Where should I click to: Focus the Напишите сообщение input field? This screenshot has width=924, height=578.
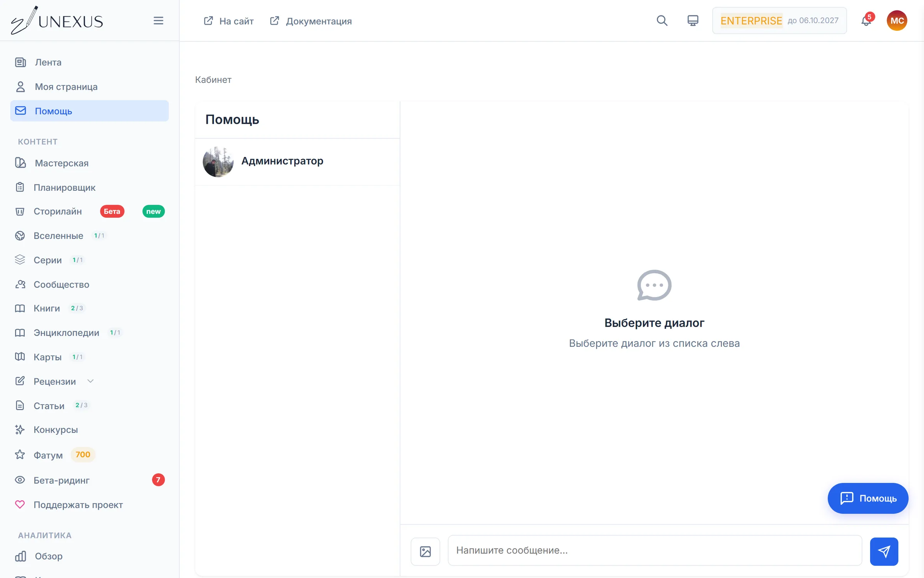(654, 550)
